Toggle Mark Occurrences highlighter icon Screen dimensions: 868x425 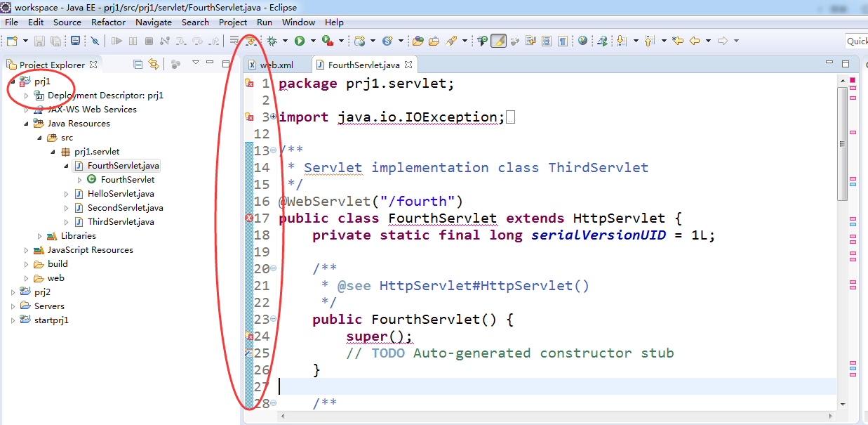click(x=498, y=41)
